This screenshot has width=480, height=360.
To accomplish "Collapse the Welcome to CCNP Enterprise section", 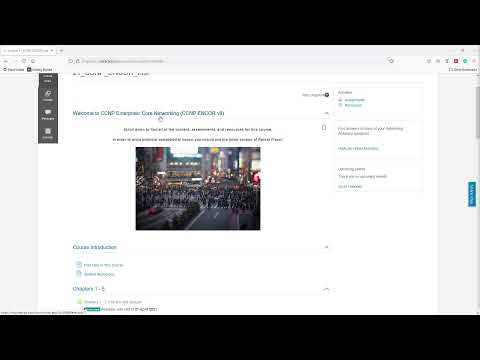I will point(326,113).
